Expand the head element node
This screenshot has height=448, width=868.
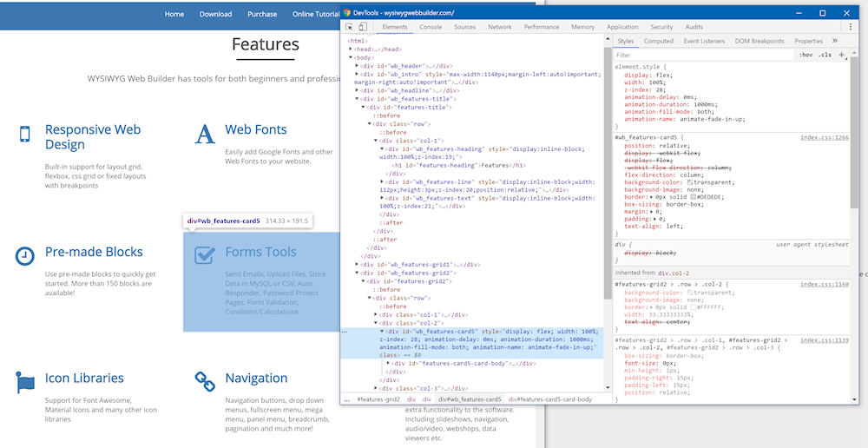[351, 49]
